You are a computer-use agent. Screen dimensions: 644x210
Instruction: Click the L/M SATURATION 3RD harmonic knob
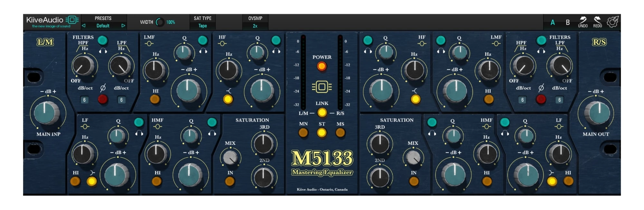pyautogui.click(x=263, y=144)
